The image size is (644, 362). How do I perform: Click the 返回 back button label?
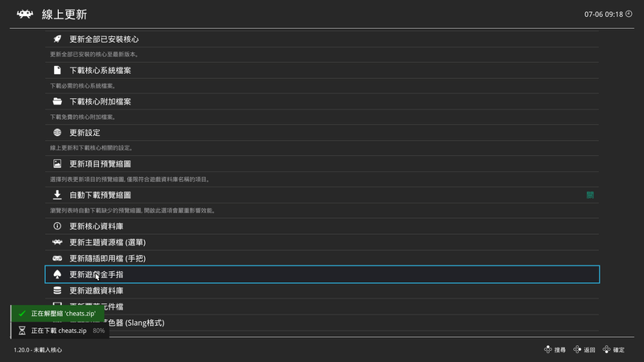589,350
